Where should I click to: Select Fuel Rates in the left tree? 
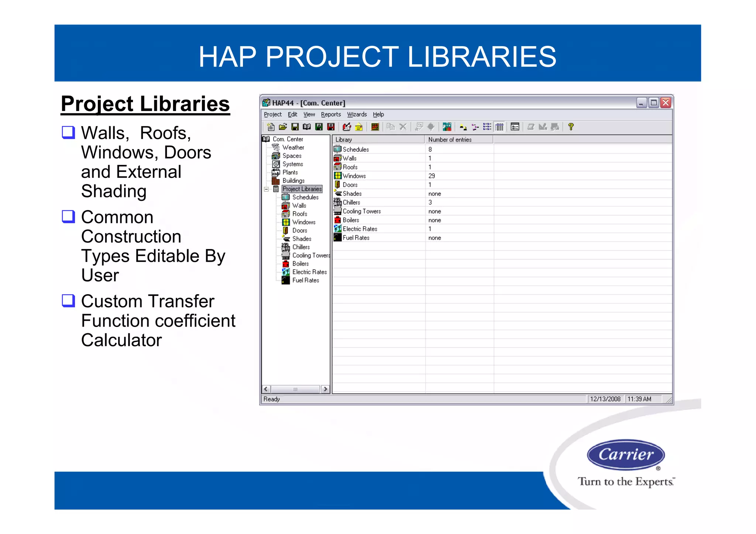(x=306, y=280)
